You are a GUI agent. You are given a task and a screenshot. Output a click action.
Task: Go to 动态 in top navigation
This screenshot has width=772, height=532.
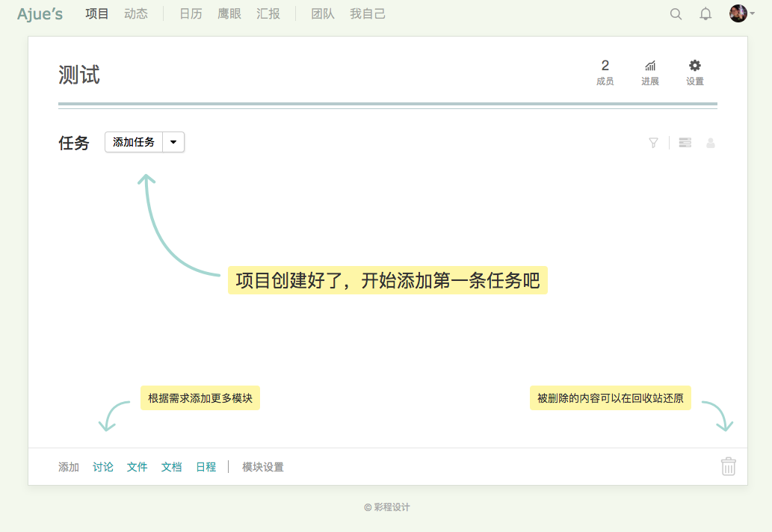[136, 13]
